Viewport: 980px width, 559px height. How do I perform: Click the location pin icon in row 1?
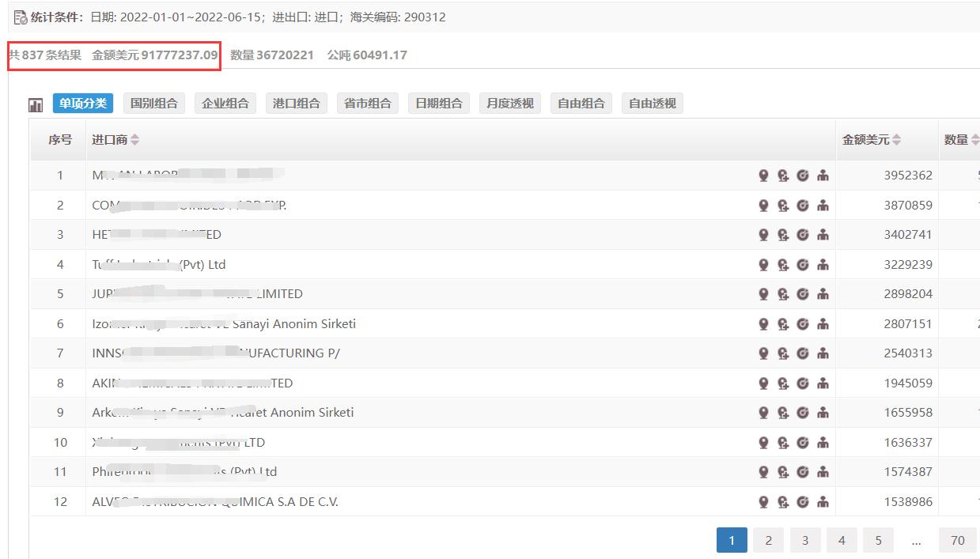click(x=763, y=176)
